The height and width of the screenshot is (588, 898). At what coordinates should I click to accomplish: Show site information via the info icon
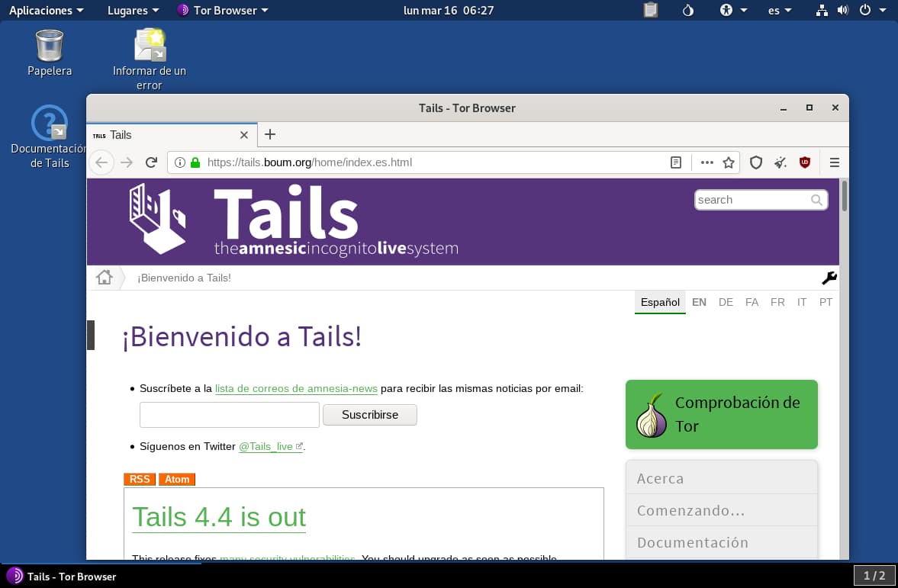[180, 162]
